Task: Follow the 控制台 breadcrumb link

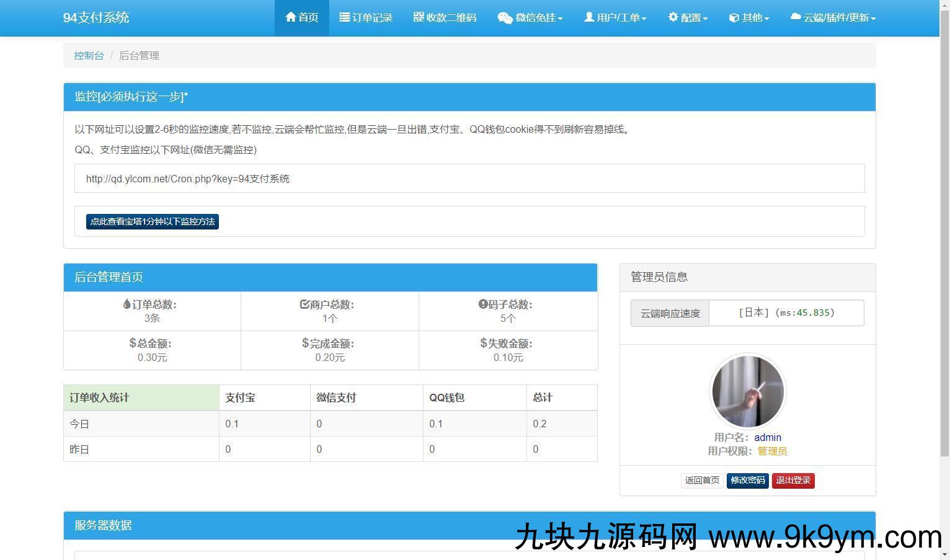Action: (89, 56)
